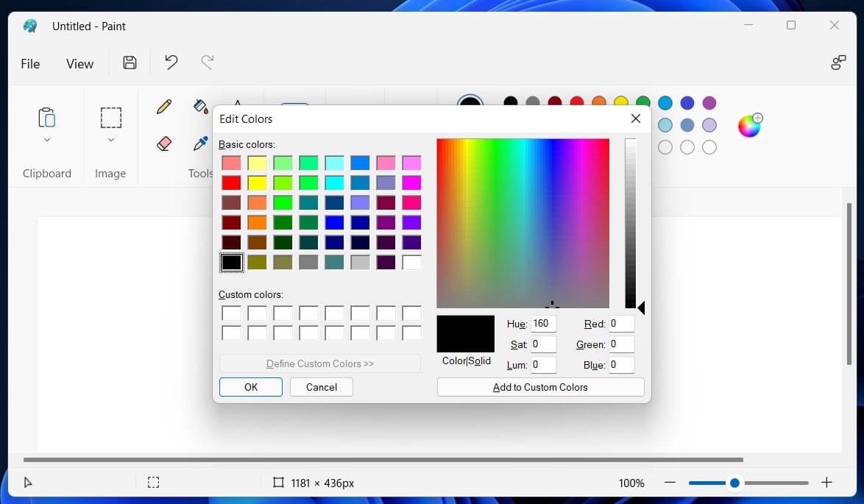Click the share icon at top right
The width and height of the screenshot is (864, 504).
838,63
